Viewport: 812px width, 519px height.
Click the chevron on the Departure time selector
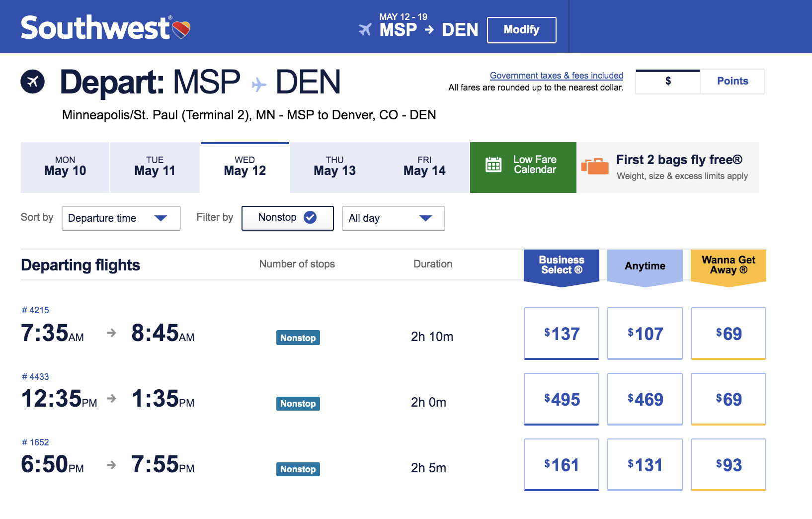tap(161, 218)
